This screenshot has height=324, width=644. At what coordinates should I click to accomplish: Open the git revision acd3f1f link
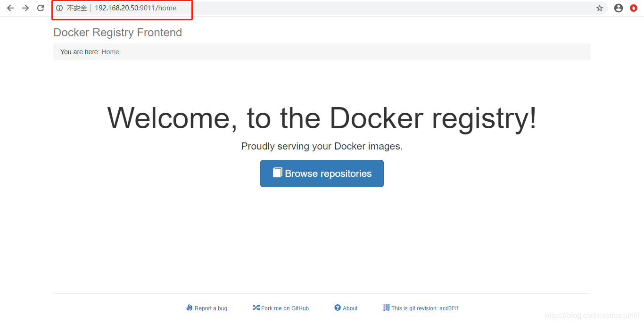click(421, 308)
